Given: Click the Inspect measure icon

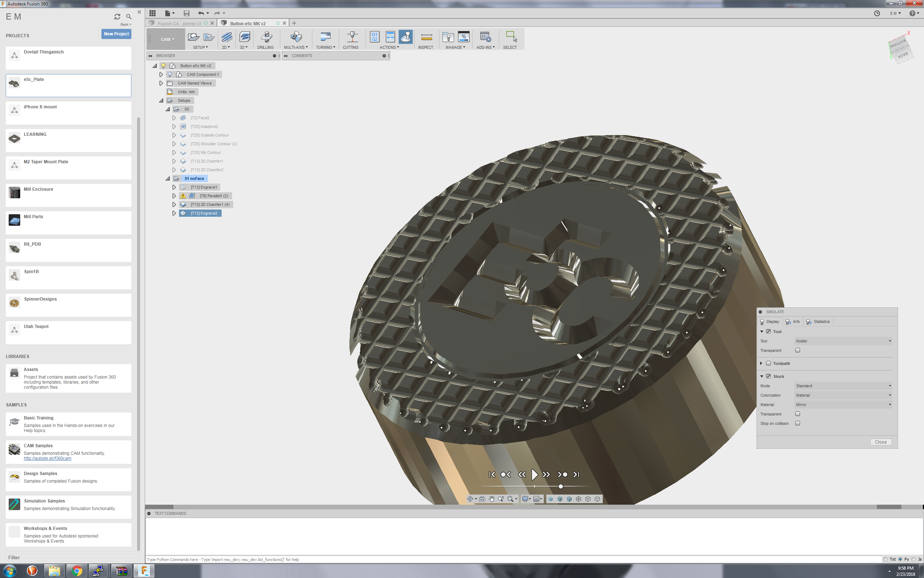Looking at the screenshot, I should 426,37.
